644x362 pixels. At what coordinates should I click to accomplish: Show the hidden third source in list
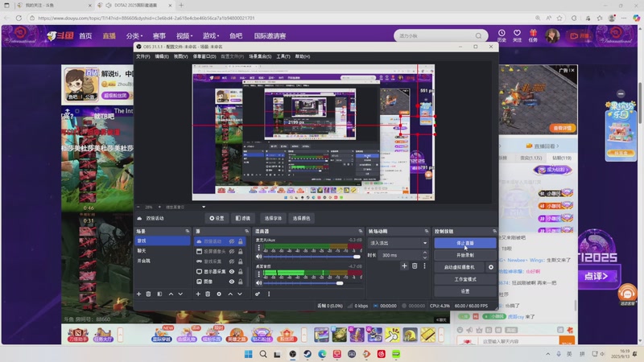point(232,261)
